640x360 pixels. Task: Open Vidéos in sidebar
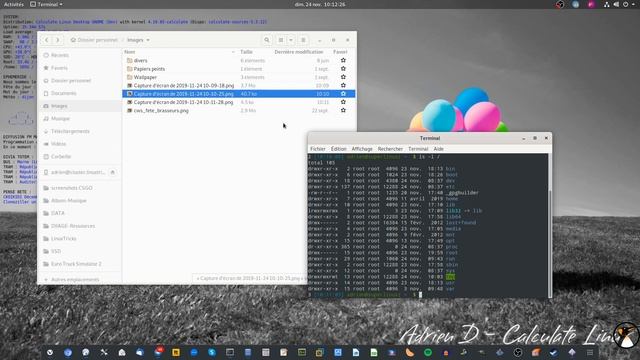[x=80, y=144]
